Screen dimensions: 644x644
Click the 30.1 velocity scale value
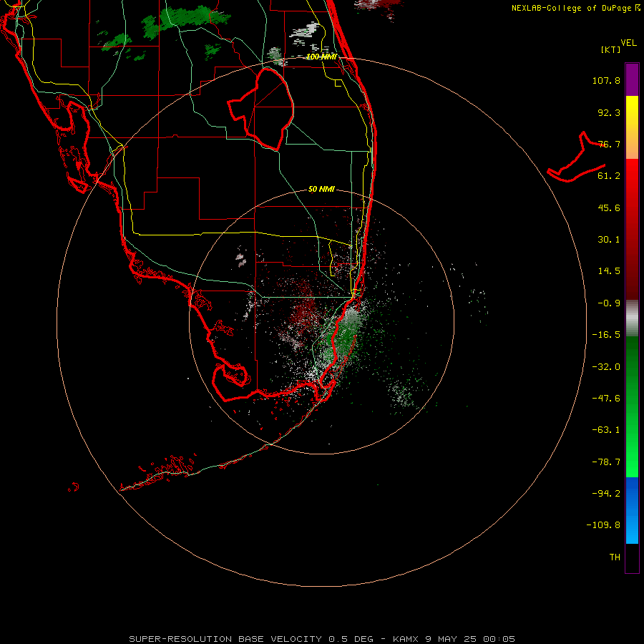[x=609, y=240]
